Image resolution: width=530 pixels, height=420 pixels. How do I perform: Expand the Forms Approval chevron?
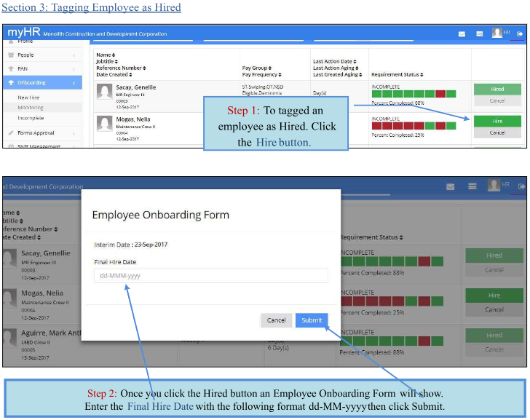click(74, 133)
